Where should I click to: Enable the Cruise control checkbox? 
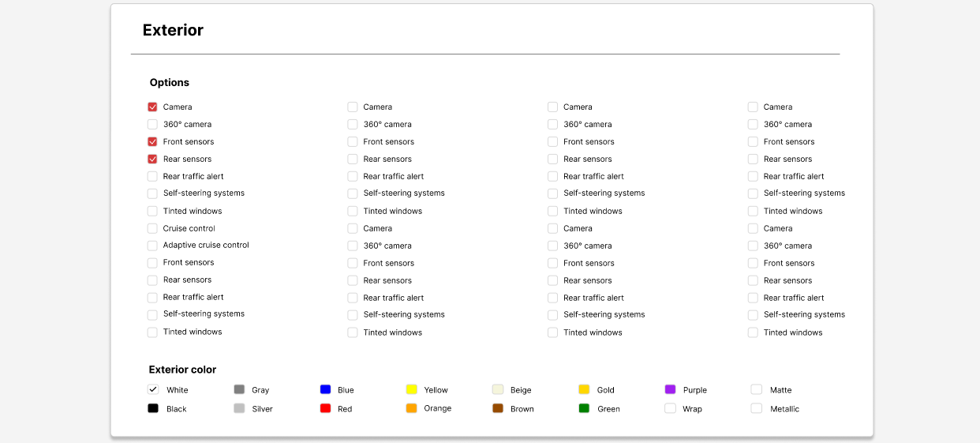(152, 228)
